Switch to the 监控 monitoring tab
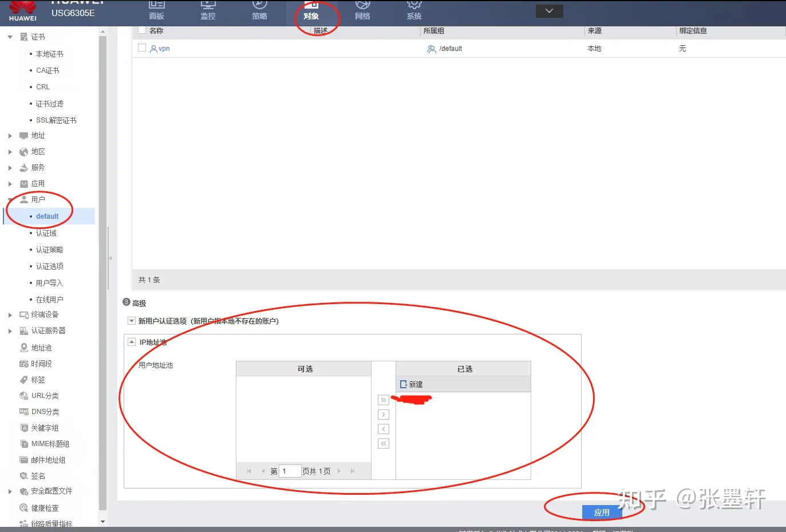 208,10
